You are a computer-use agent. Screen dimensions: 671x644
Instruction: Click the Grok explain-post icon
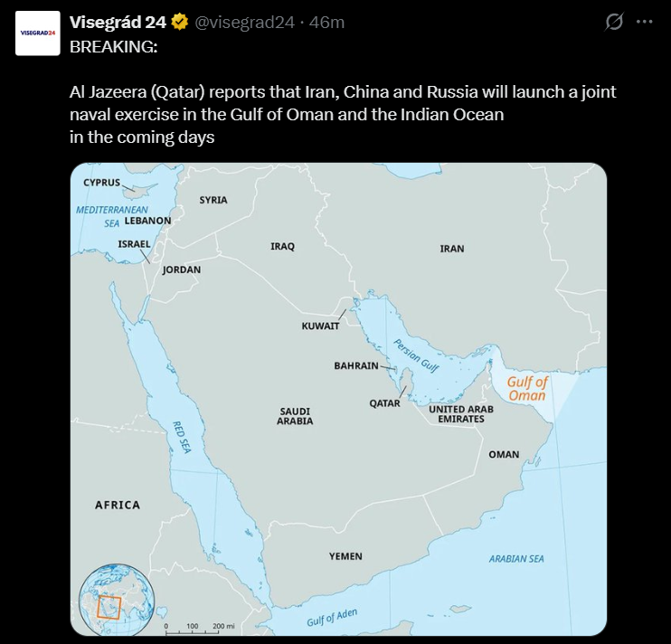pos(614,22)
